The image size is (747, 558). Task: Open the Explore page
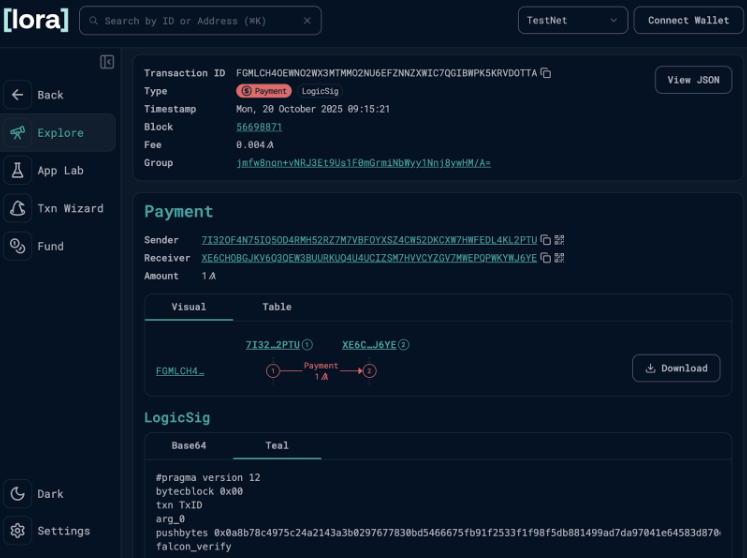(58, 133)
